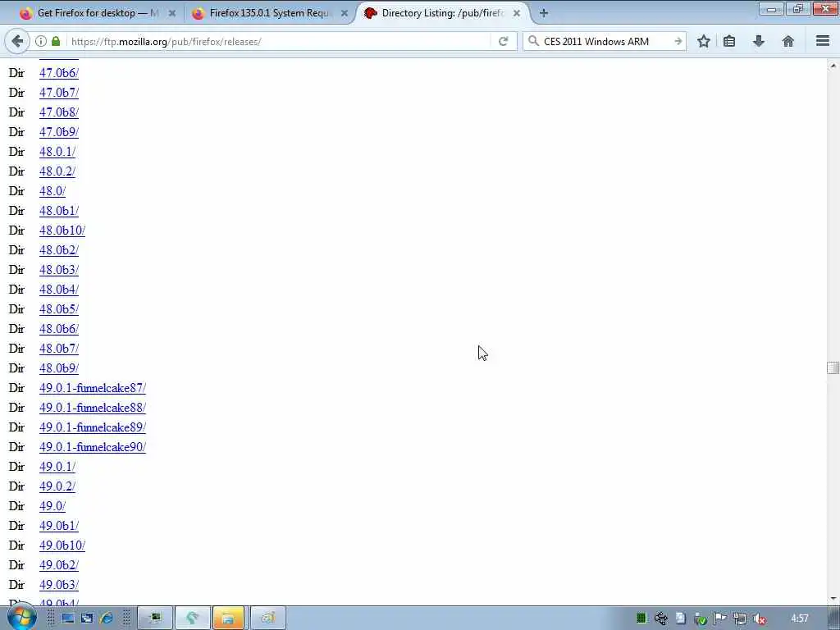Open Action Center flag tray icon
The width and height of the screenshot is (840, 630).
720,619
